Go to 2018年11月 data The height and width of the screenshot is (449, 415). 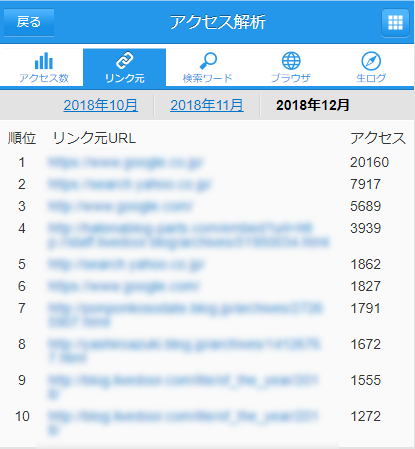207,105
